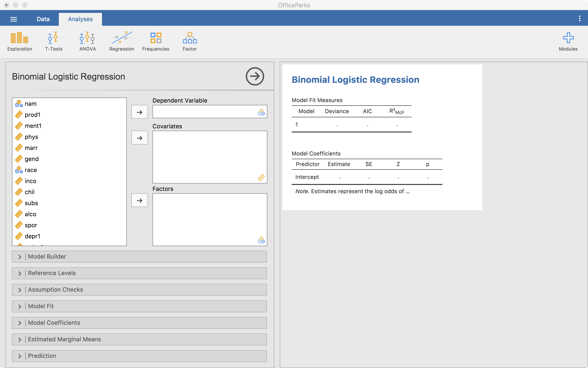Move variable to Dependent Variable box
Screen dimensions: 588x368
(139, 112)
